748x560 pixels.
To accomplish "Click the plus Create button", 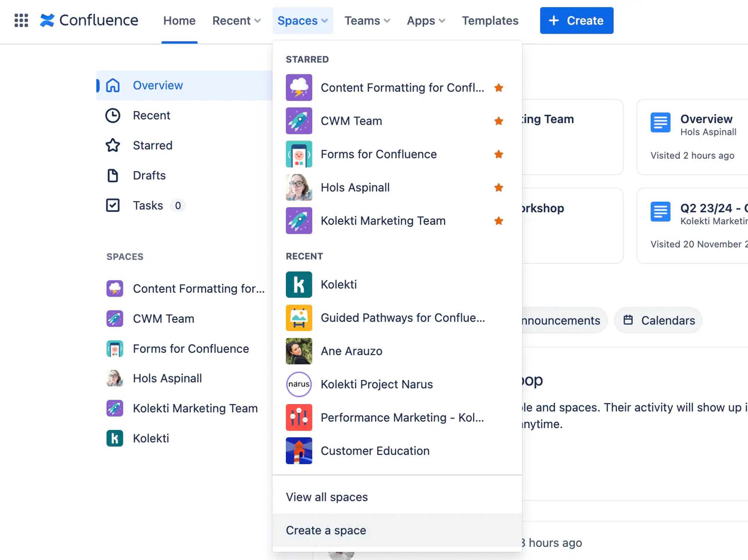I will pos(576,20).
